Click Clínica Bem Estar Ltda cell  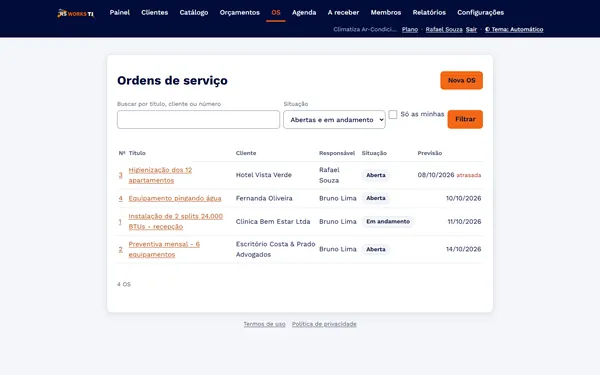[273, 222]
